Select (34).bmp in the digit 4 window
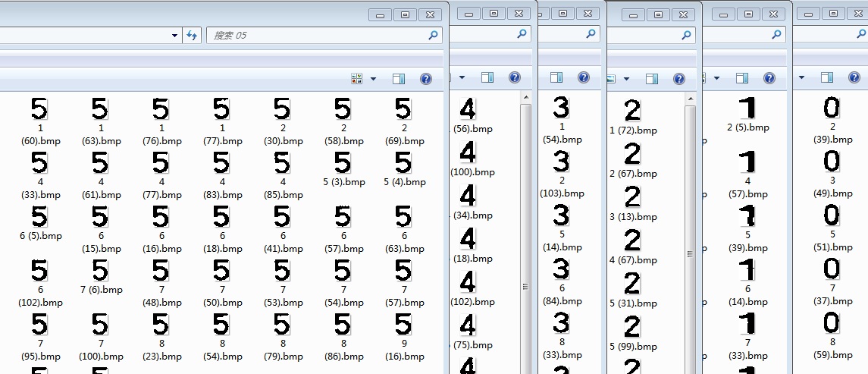The height and width of the screenshot is (374, 868). pyautogui.click(x=468, y=196)
